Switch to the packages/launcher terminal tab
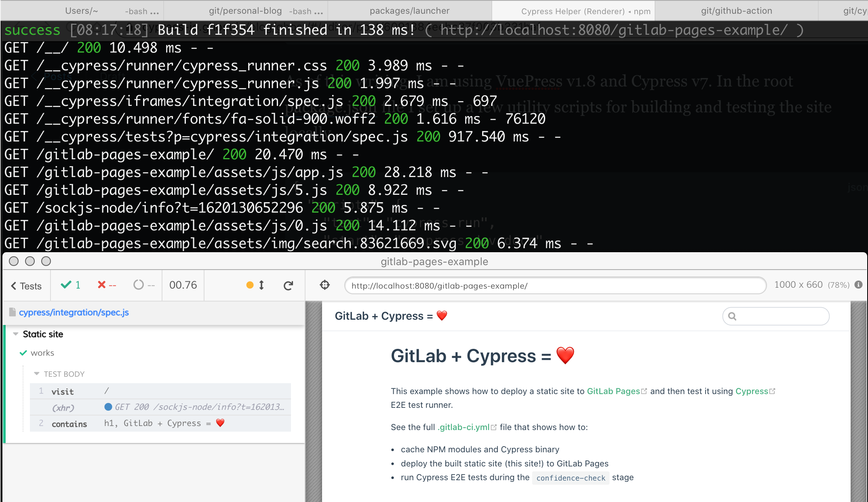Image resolution: width=868 pixels, height=502 pixels. [409, 11]
